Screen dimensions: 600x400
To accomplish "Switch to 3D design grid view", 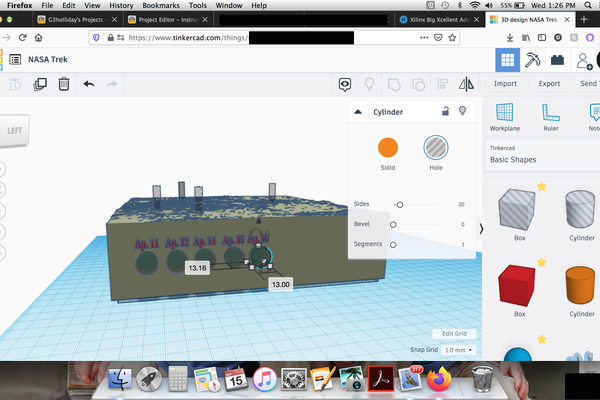I will coord(507,60).
